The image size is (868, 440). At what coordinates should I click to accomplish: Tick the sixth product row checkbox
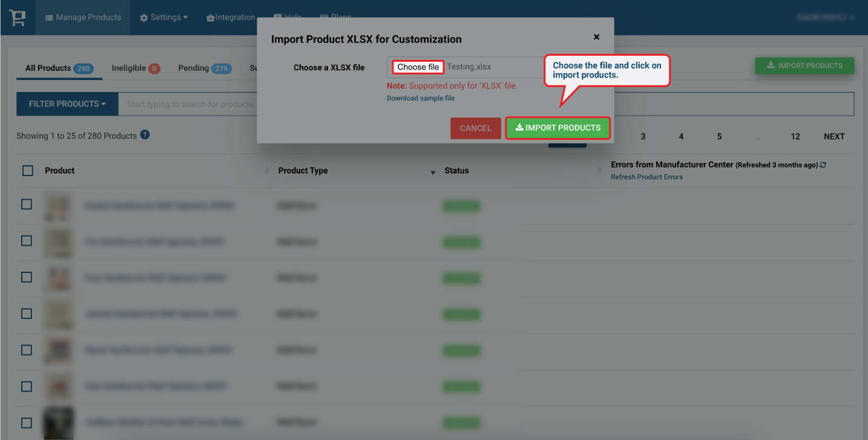27,386
